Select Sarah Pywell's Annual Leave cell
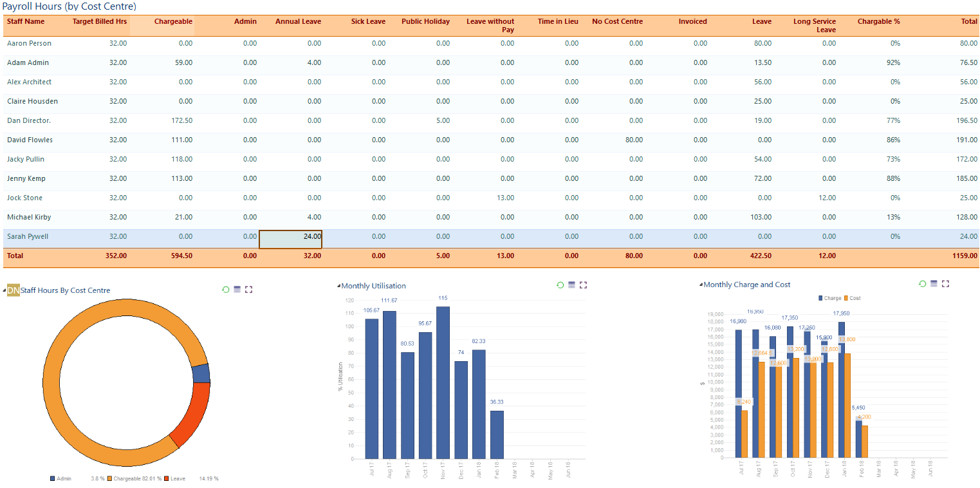Screen dimensions: 980x488 click(291, 239)
